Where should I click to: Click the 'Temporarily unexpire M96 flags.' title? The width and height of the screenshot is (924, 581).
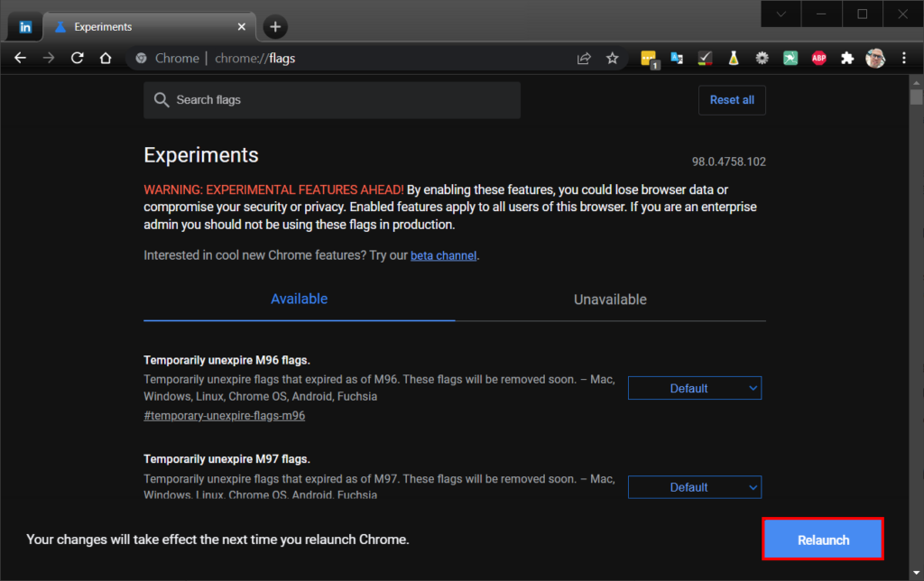[226, 360]
